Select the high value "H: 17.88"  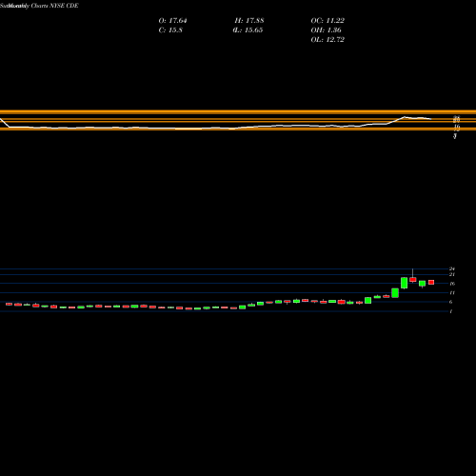coord(249,21)
